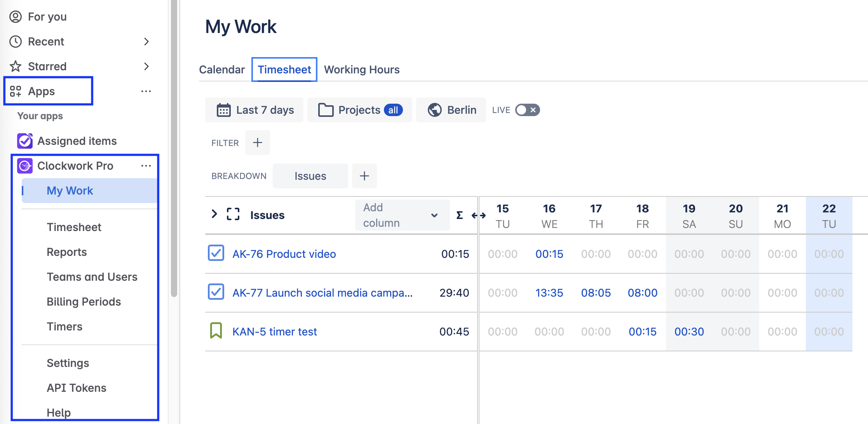Open the KAN-5 timer test link
This screenshot has width=868, height=424.
tap(274, 332)
